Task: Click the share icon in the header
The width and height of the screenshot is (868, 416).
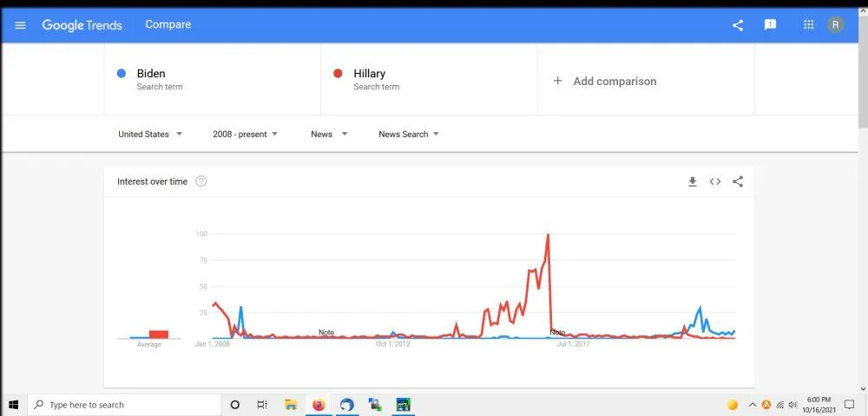Action: click(738, 25)
